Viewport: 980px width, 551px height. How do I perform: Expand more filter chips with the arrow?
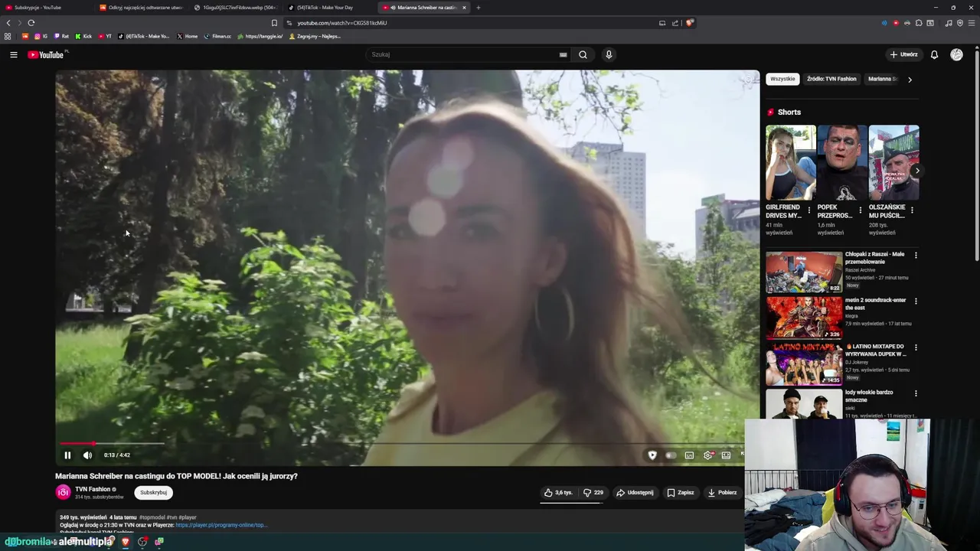910,79
